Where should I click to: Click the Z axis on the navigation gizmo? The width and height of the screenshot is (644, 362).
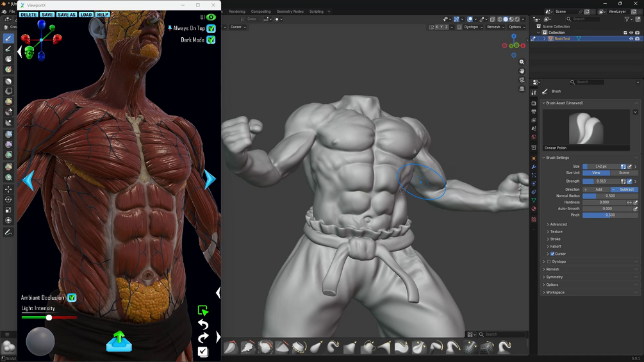[x=514, y=36]
